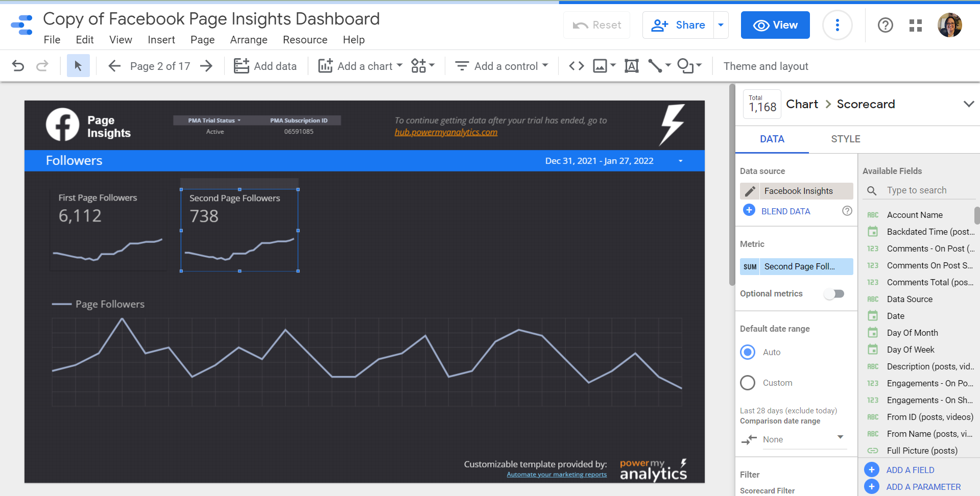
Task: Insert a text box
Action: coord(632,66)
